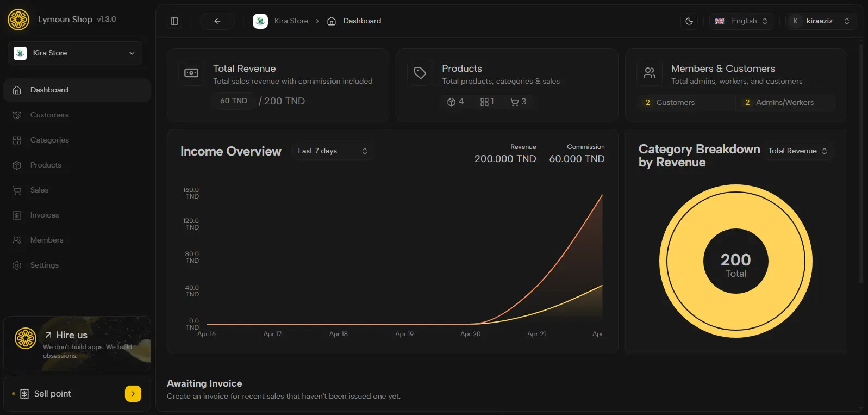Click the Products tag icon
Viewport: 868px width, 415px height.
pyautogui.click(x=420, y=73)
